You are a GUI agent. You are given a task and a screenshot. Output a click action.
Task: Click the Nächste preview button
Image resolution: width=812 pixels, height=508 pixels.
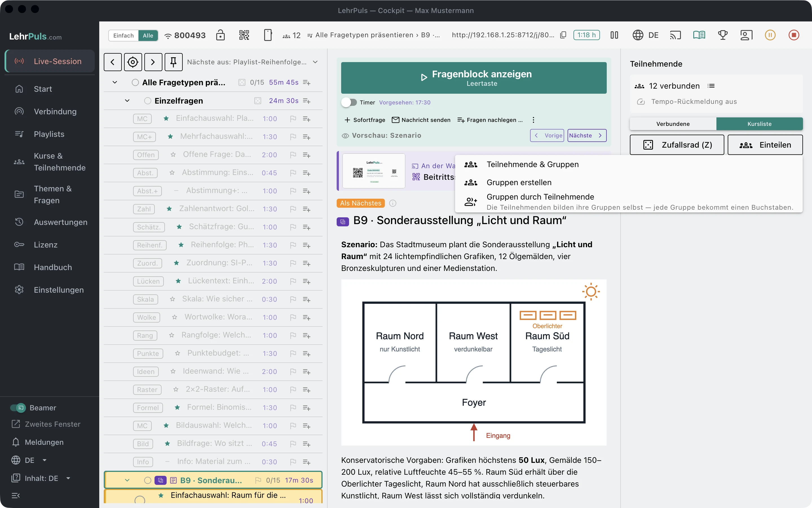click(x=587, y=135)
